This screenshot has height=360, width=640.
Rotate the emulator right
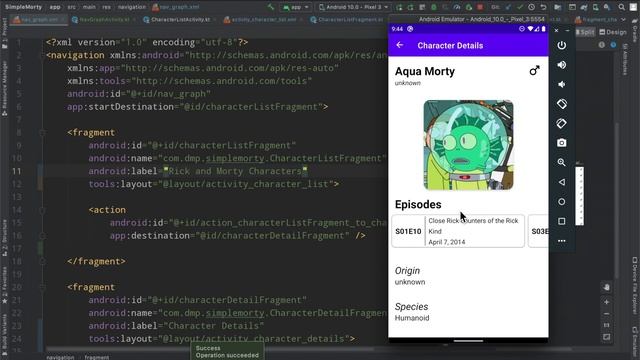point(562,123)
